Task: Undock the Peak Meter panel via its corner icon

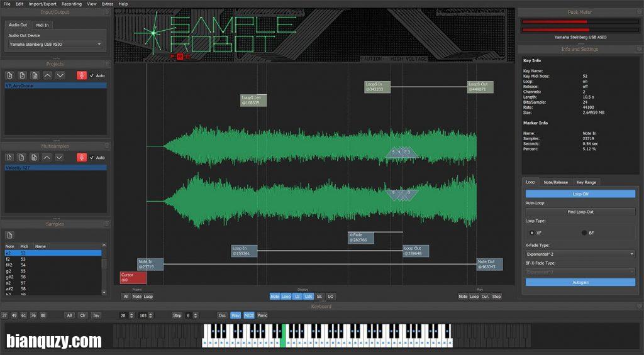Action: click(639, 12)
